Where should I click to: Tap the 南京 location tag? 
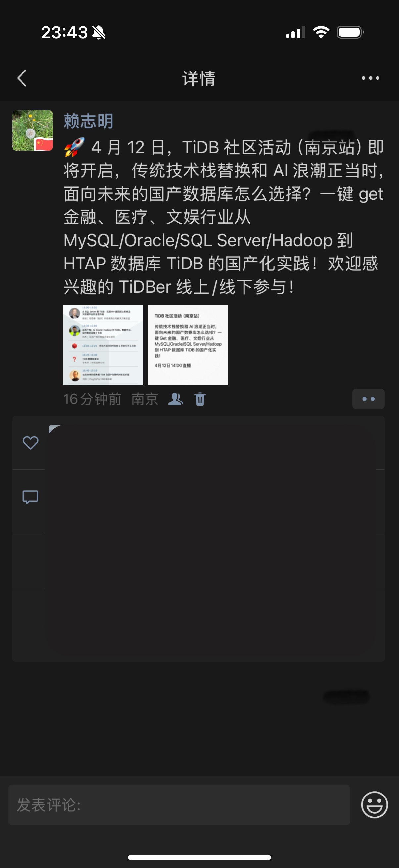pos(145,399)
